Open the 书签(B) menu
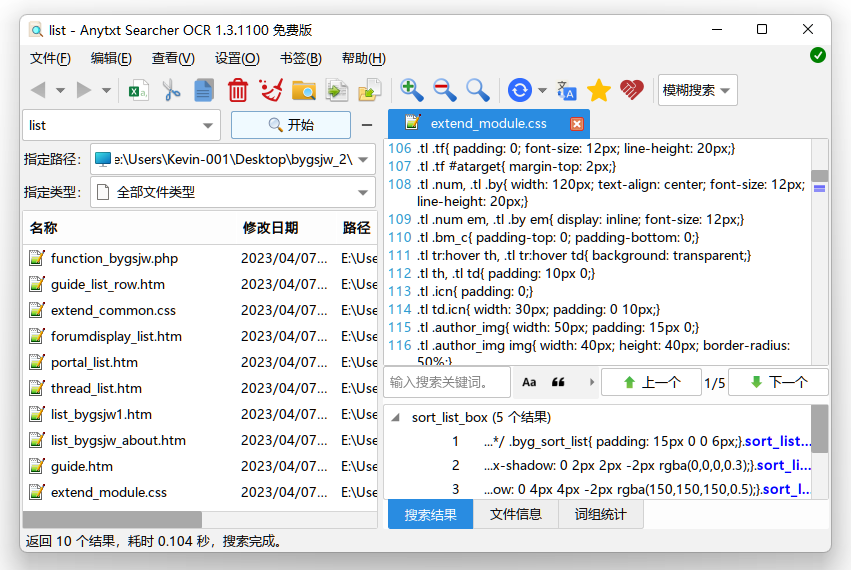The height and width of the screenshot is (570, 851). click(300, 58)
